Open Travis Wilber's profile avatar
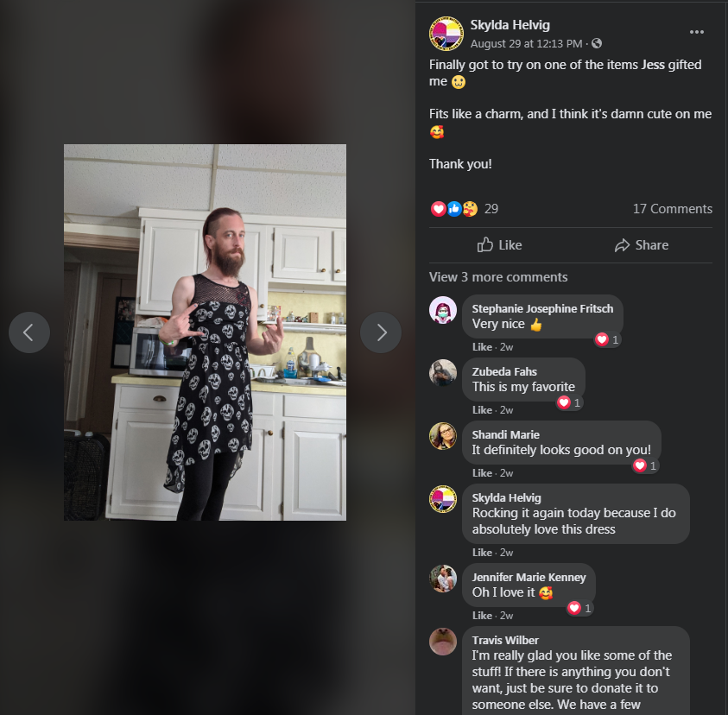728x715 pixels. point(443,642)
